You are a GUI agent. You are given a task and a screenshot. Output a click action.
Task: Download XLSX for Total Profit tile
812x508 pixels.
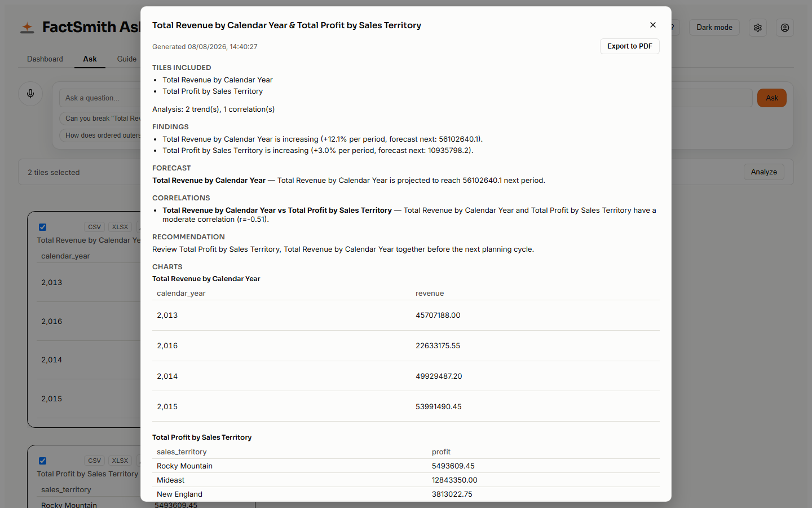120,461
